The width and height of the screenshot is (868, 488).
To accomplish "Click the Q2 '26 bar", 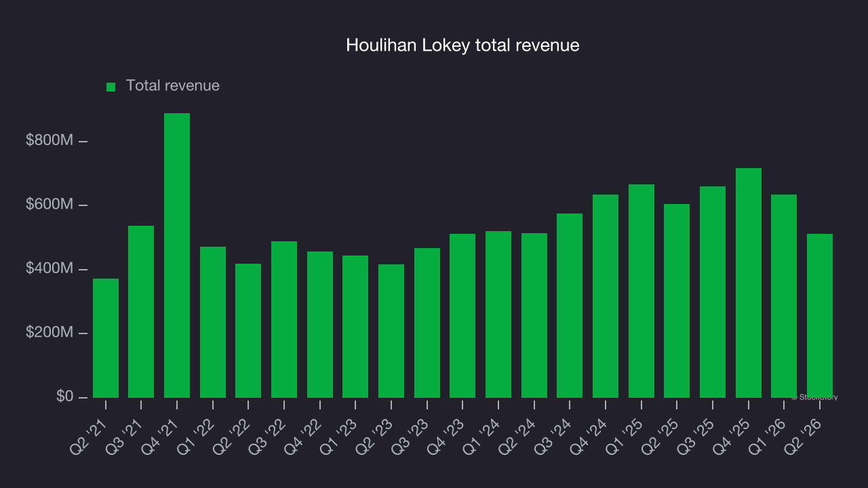I will point(820,316).
